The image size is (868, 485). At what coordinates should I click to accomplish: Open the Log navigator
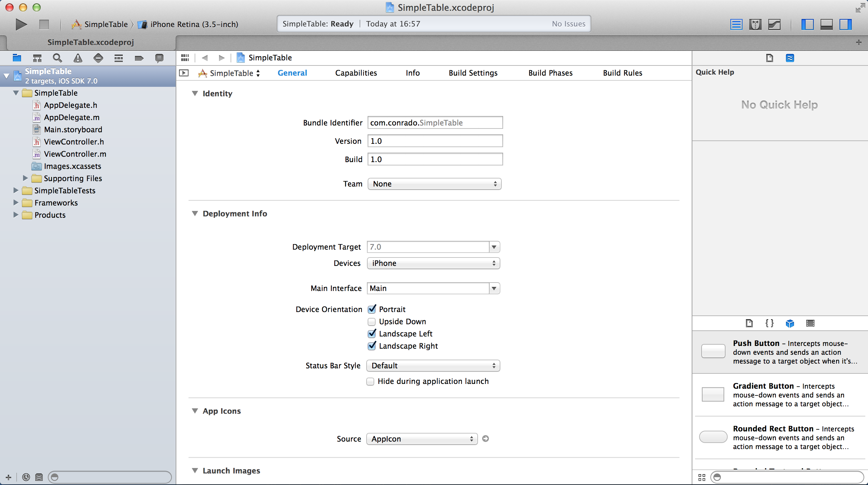[x=159, y=58]
